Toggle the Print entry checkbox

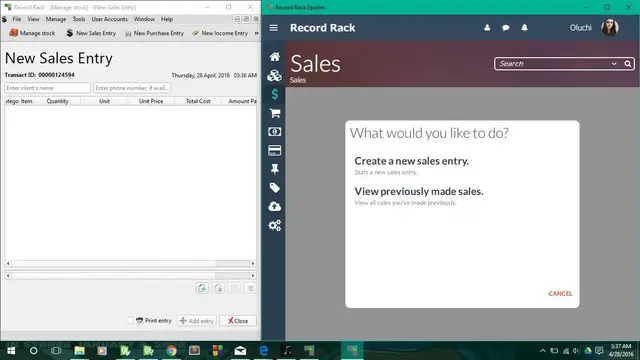coord(130,320)
